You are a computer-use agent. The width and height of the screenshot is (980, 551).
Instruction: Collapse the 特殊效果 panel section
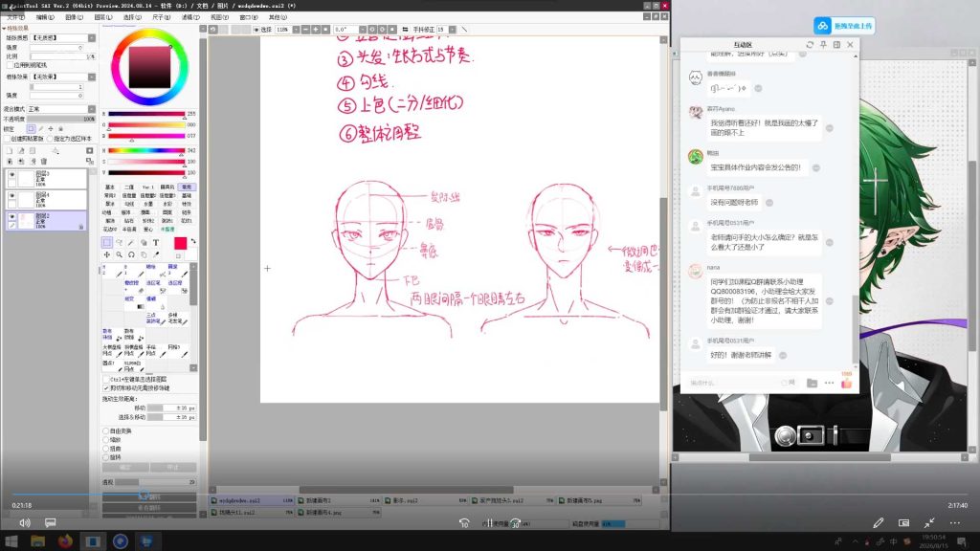[x=5, y=28]
